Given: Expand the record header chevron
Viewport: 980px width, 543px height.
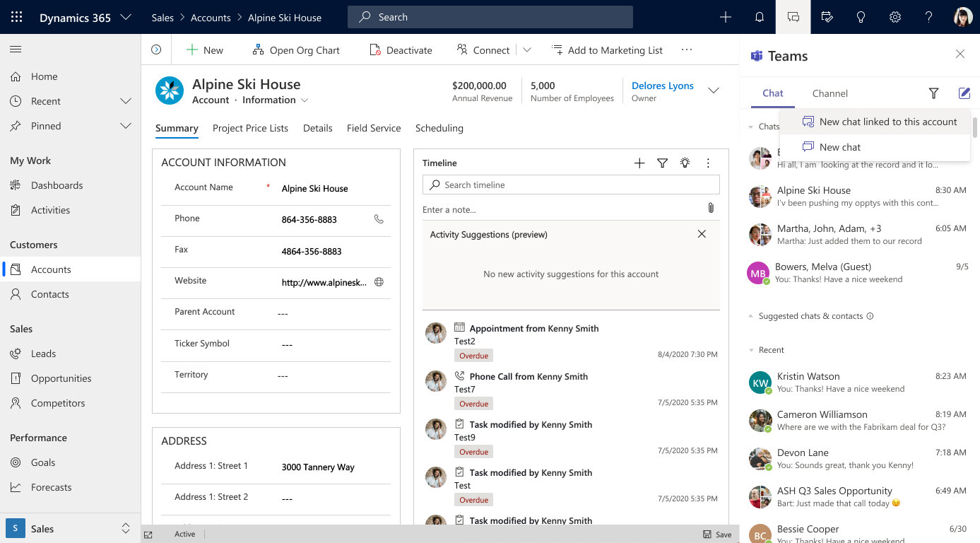Looking at the screenshot, I should point(714,90).
